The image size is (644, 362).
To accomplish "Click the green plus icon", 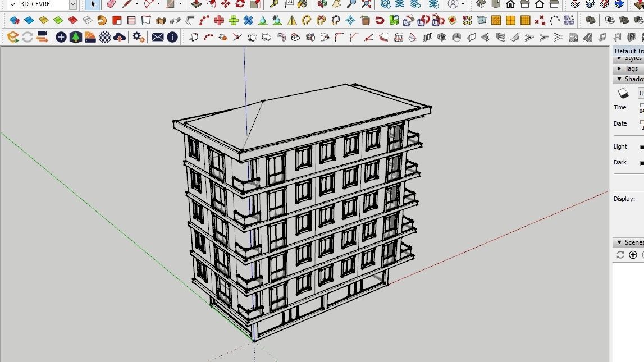I will tap(234, 20).
